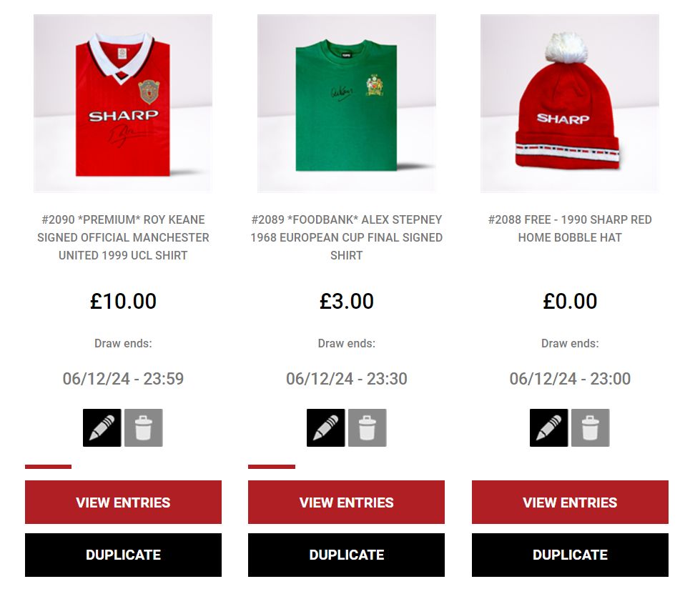
Task: Open the #2088 Free 1990 Sharp hat title
Action: (x=570, y=229)
